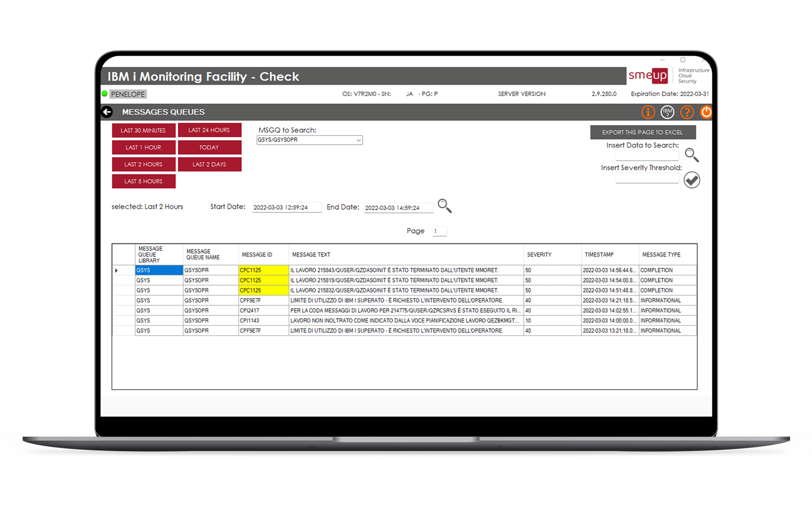This screenshot has width=812, height=530.
Task: Filter by LAST 5 HOURS
Action: click(x=143, y=181)
